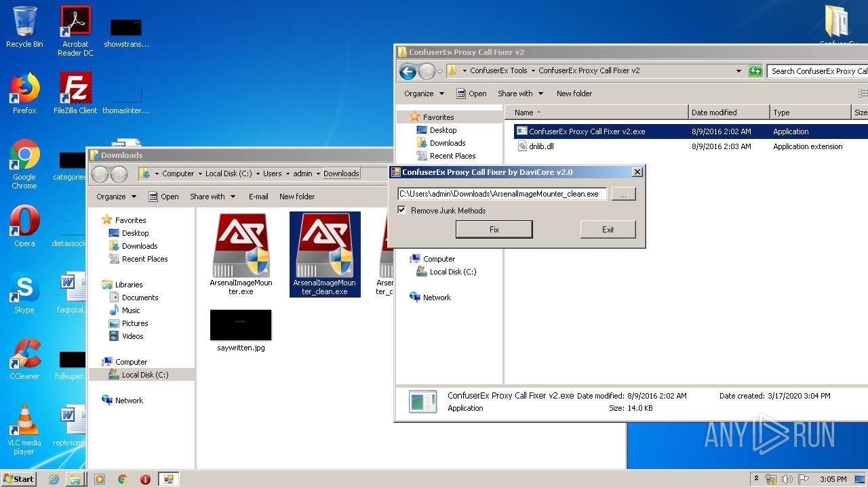Open Organize menu in Downloads window
The image size is (868, 488).
[116, 197]
